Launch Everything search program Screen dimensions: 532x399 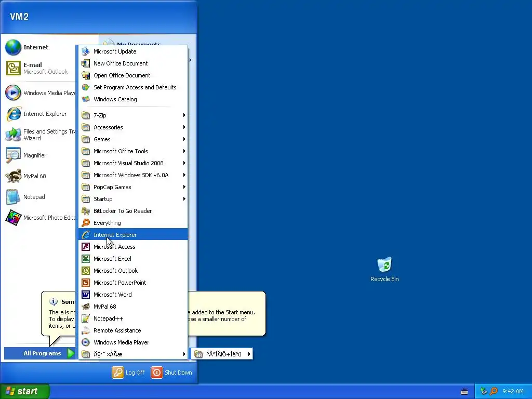133,223
